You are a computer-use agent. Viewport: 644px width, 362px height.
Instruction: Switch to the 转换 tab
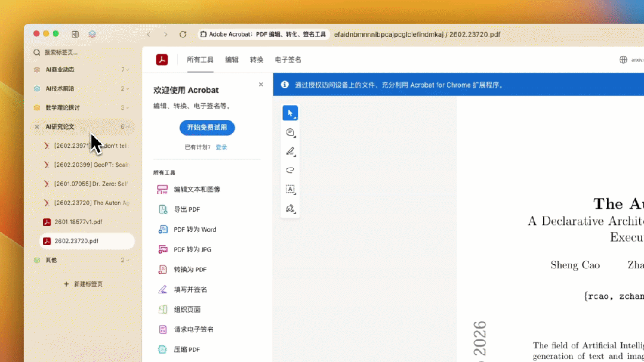pyautogui.click(x=257, y=60)
